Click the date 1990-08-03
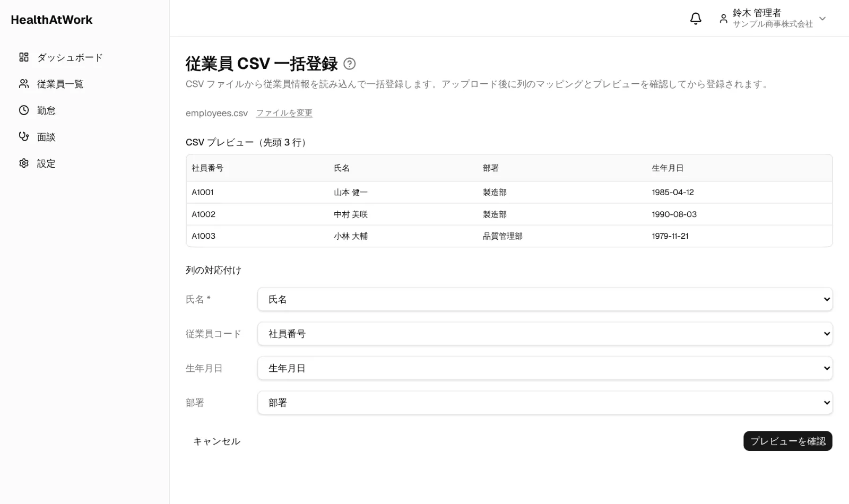Viewport: 849px width, 504px height. point(674,214)
